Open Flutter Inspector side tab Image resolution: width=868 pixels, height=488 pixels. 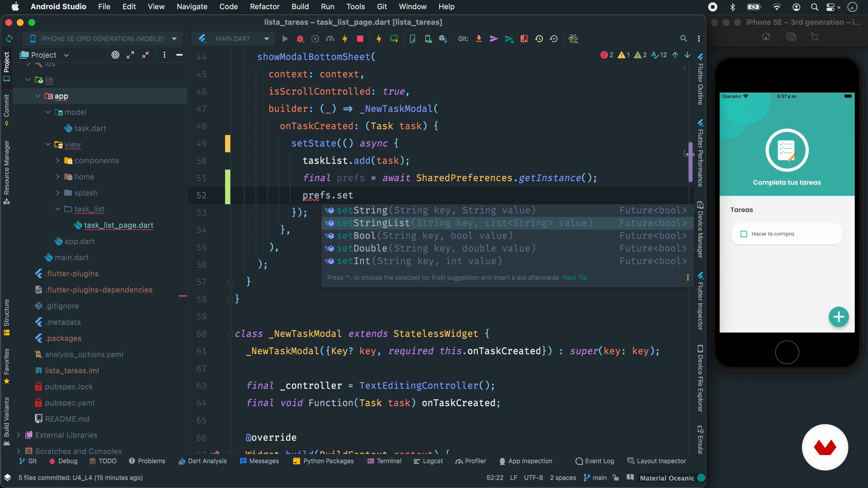coord(700,301)
